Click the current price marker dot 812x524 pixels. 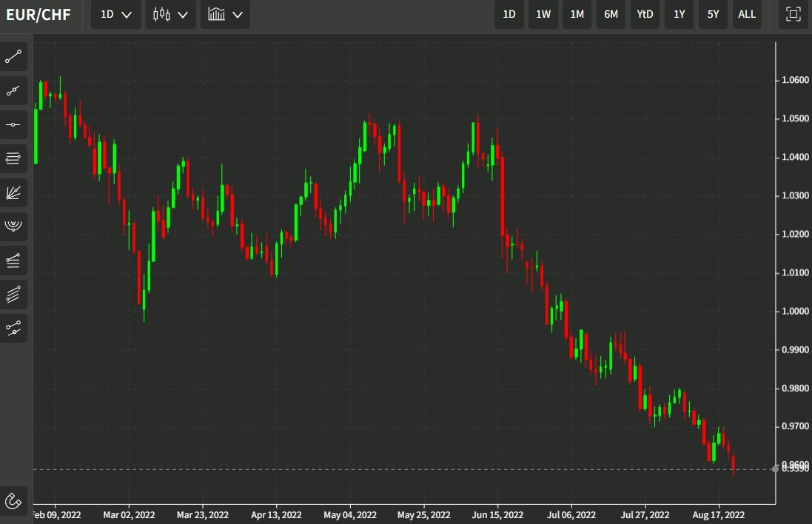[775, 469]
